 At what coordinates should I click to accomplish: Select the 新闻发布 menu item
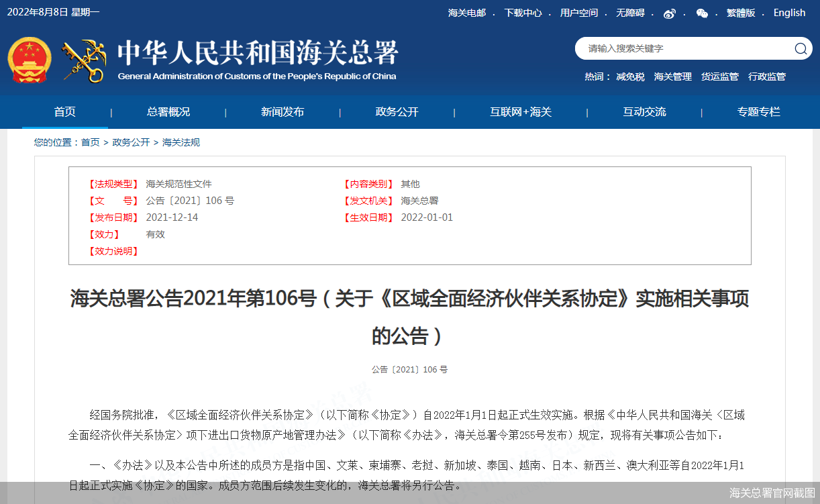click(283, 112)
